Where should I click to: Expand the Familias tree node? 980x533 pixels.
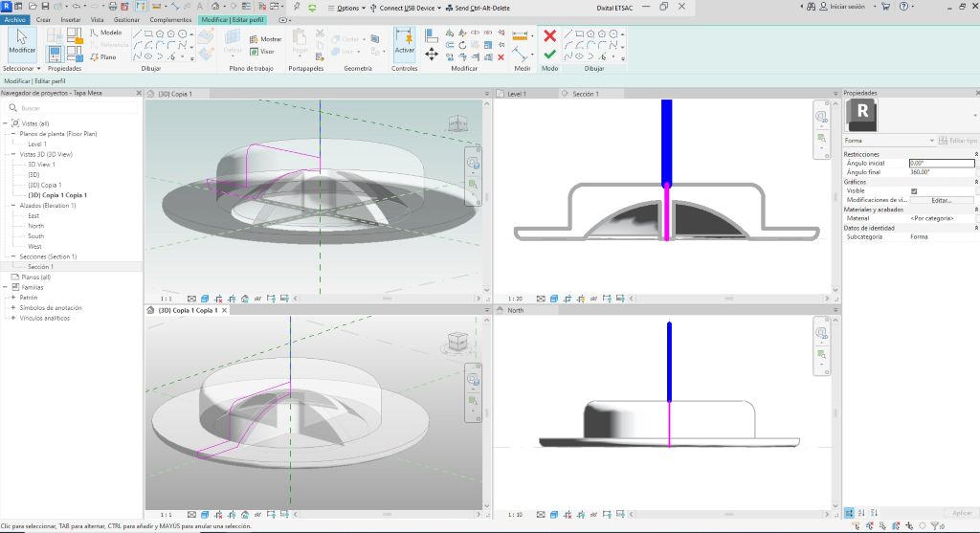[x=6, y=287]
